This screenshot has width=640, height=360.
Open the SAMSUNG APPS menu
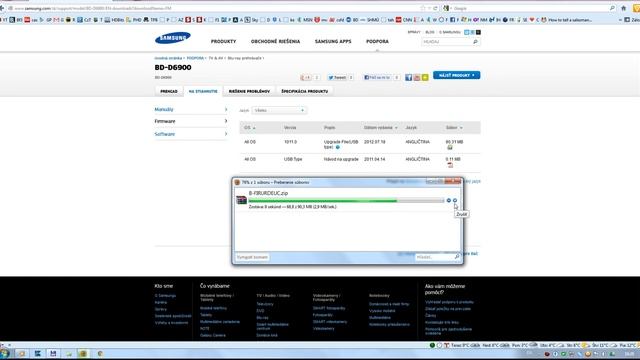coord(333,41)
